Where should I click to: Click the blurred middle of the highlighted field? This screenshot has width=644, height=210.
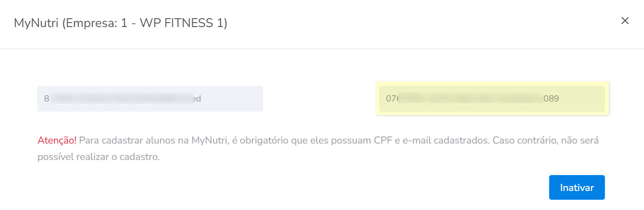[470, 98]
